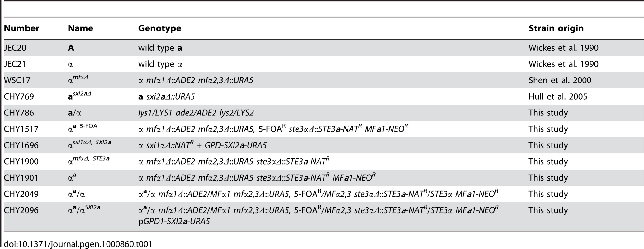
Task: Click the pGPD1-SXI2a-URA5 genotype line
Action: (x=174, y=222)
